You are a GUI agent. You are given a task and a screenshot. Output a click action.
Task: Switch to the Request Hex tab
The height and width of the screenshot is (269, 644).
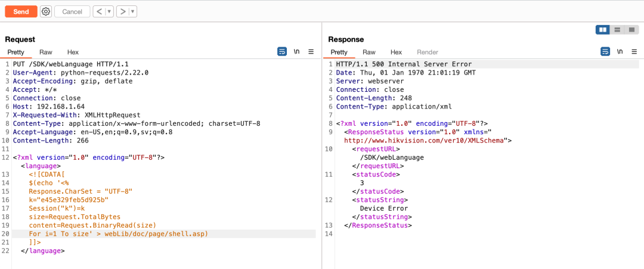(x=73, y=52)
